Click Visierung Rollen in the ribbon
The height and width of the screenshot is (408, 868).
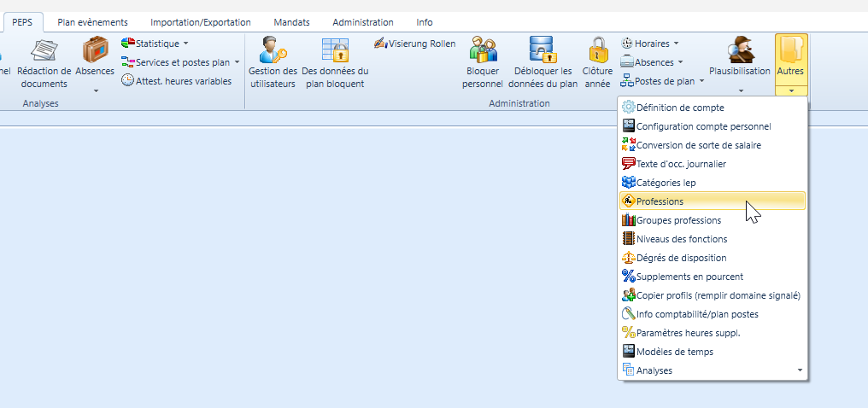pos(414,44)
